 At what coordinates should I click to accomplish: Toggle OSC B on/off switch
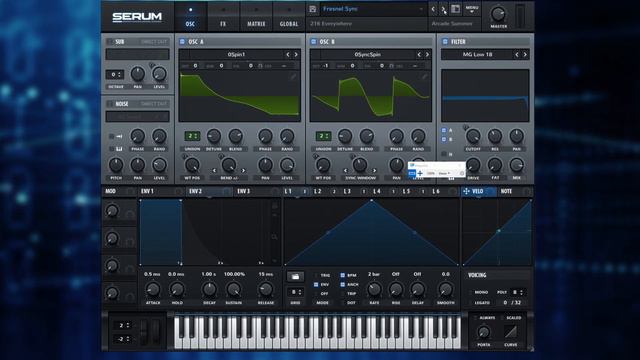[313, 42]
